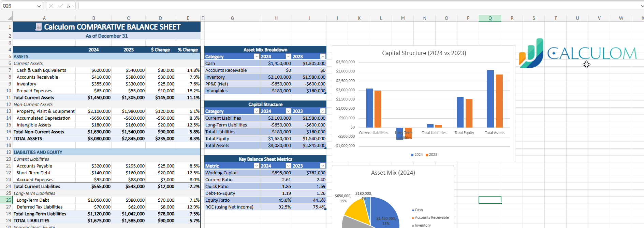Open Key Metrics Metric filter dropdown
The height and width of the screenshot is (228, 644).
(257, 166)
